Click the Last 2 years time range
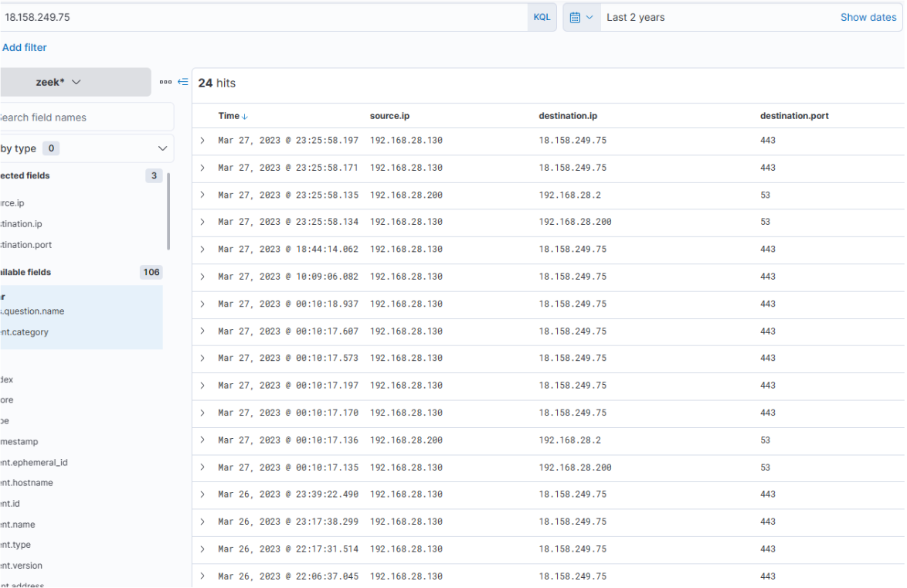The width and height of the screenshot is (907, 588). [x=635, y=17]
